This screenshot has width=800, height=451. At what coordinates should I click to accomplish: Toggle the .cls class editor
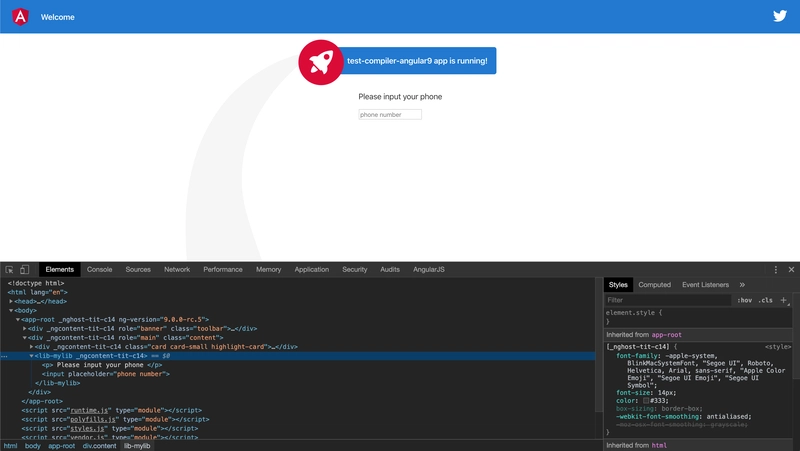click(x=765, y=300)
